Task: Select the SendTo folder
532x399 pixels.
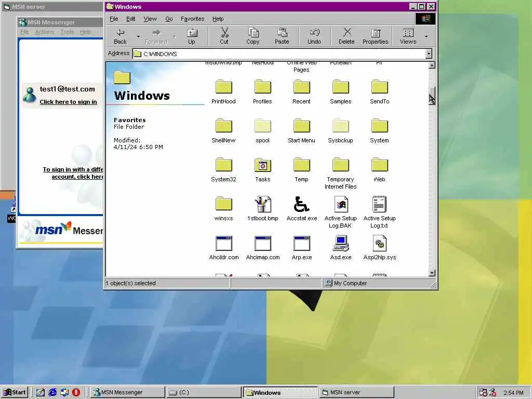Action: pos(379,91)
